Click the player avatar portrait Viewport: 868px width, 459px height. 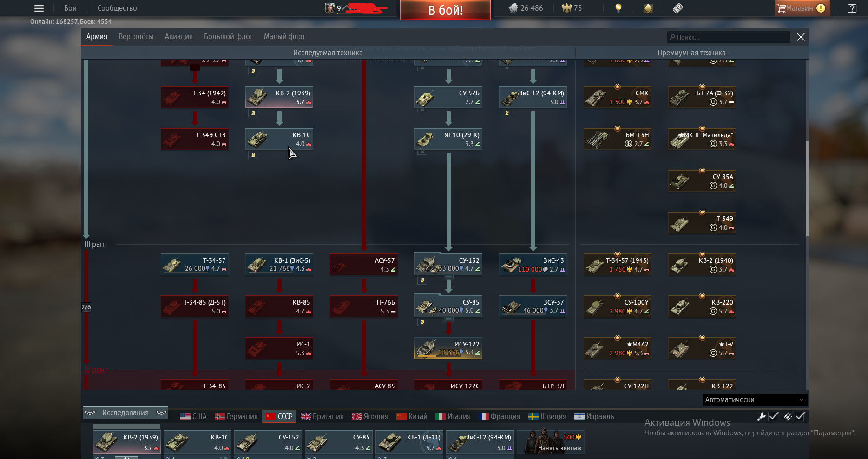coord(330,8)
